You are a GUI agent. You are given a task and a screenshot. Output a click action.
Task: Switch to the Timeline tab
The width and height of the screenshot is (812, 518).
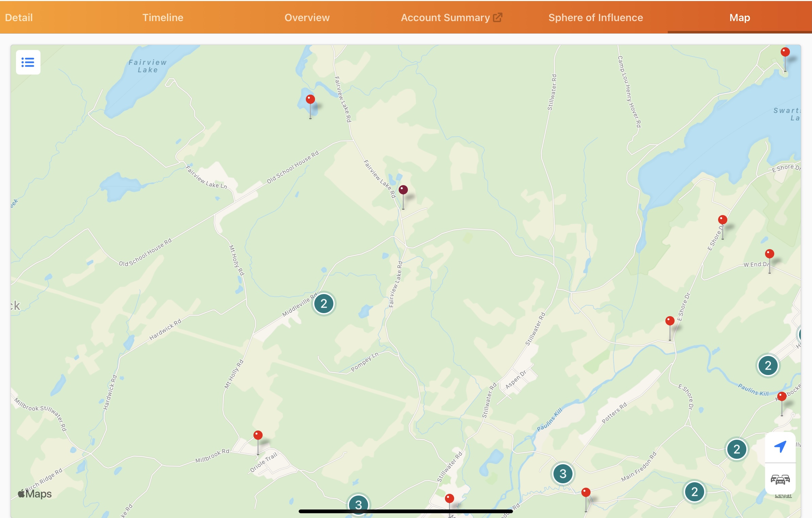tap(163, 17)
